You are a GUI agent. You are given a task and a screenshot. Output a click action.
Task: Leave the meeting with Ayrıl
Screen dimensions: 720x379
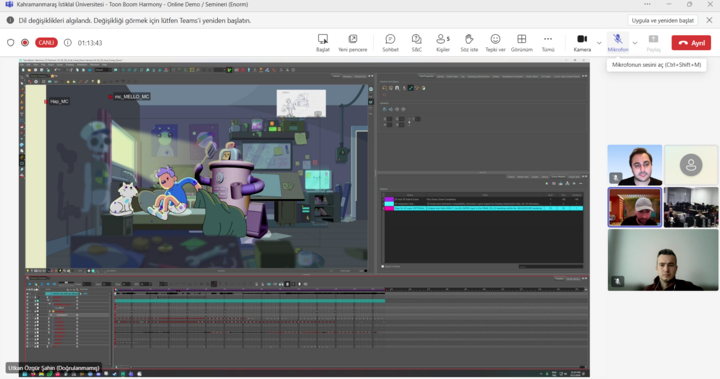pyautogui.click(x=691, y=43)
